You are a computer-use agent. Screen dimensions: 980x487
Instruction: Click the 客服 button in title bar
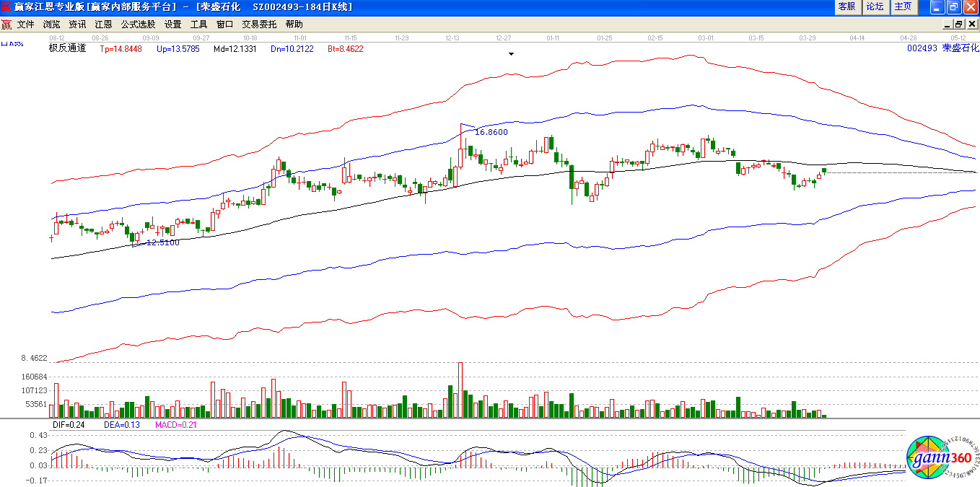tap(847, 6)
